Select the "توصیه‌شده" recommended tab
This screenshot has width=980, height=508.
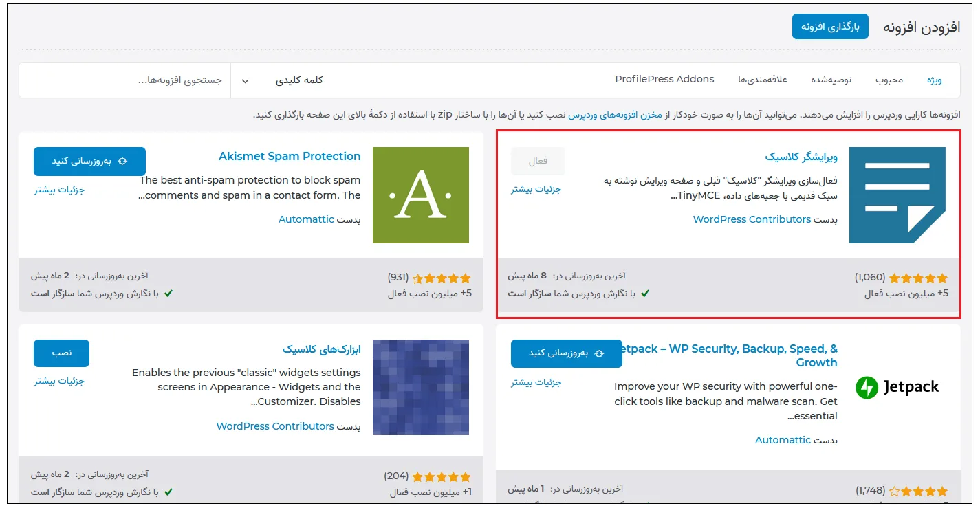point(831,80)
